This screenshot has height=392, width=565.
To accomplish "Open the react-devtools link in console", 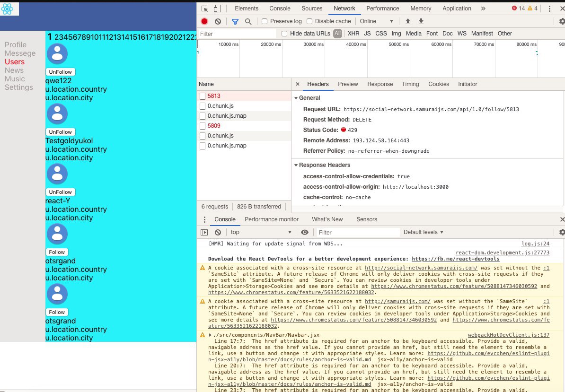I will (x=456, y=259).
